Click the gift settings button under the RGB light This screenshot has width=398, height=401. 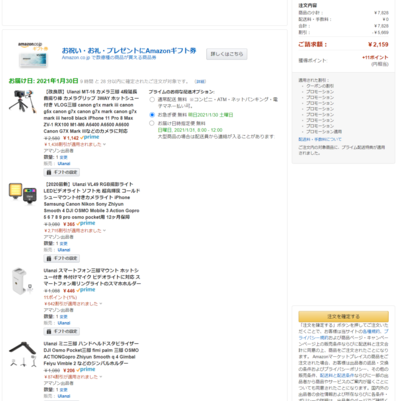coord(62,258)
